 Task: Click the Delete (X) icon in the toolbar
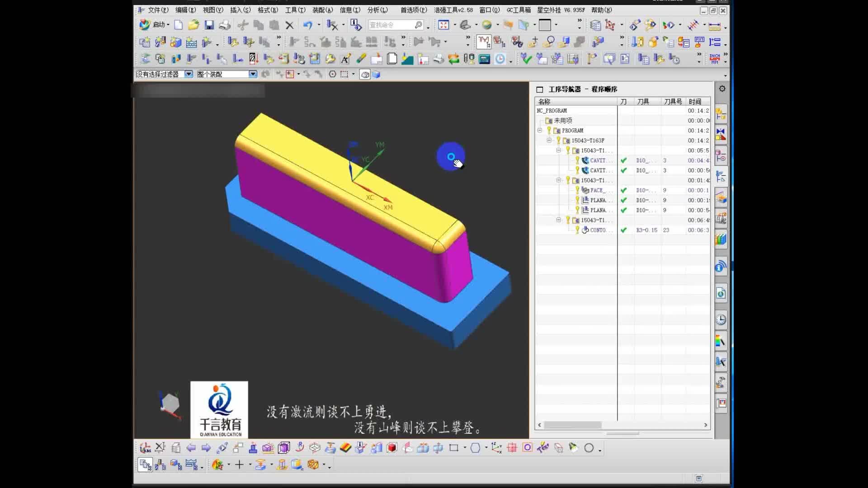[x=290, y=25]
